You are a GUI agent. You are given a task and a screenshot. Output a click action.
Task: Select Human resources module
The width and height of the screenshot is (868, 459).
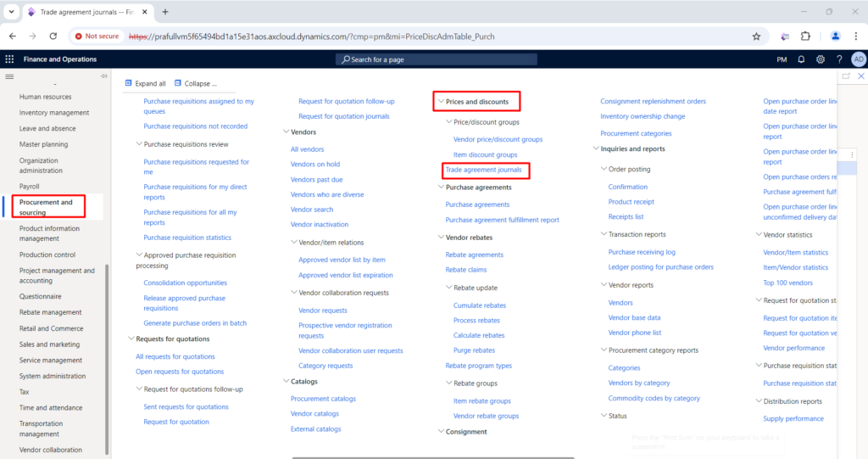point(46,97)
